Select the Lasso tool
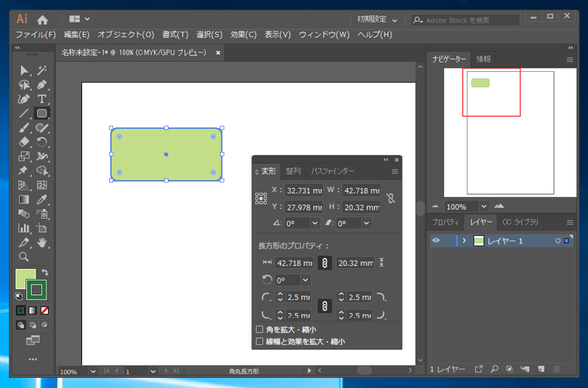The width and height of the screenshot is (588, 388). [x=24, y=85]
